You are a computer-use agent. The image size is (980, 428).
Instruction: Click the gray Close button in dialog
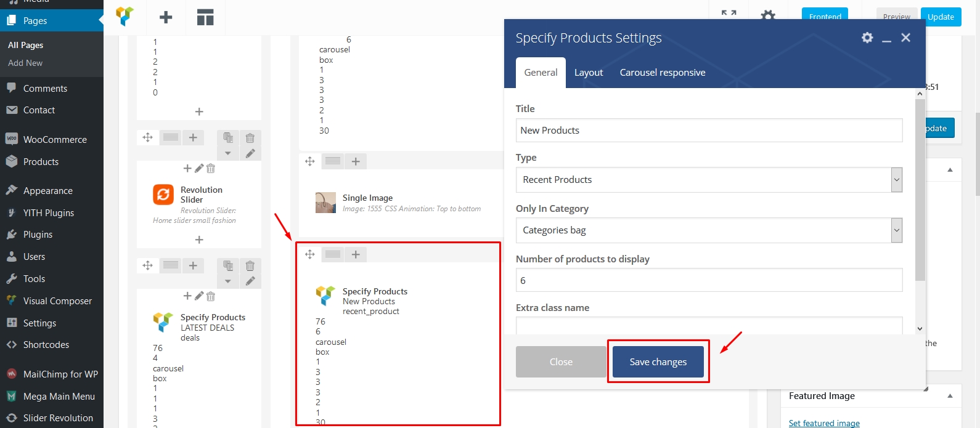pyautogui.click(x=561, y=362)
